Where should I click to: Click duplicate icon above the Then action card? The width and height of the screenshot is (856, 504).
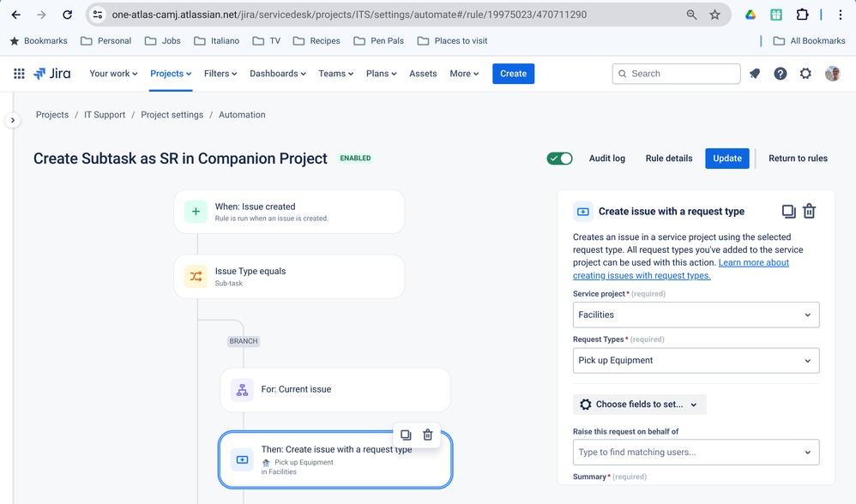point(406,435)
